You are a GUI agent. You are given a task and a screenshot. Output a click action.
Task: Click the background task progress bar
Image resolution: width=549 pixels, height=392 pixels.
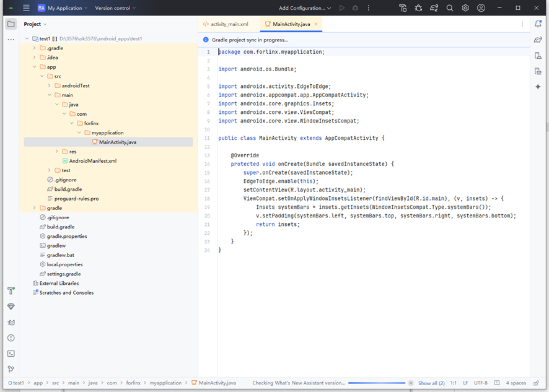(377, 383)
